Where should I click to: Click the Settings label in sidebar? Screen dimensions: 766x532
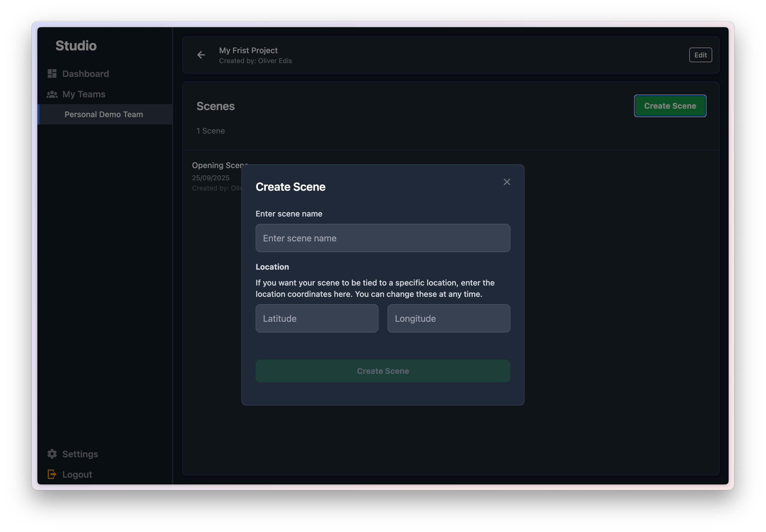(80, 454)
